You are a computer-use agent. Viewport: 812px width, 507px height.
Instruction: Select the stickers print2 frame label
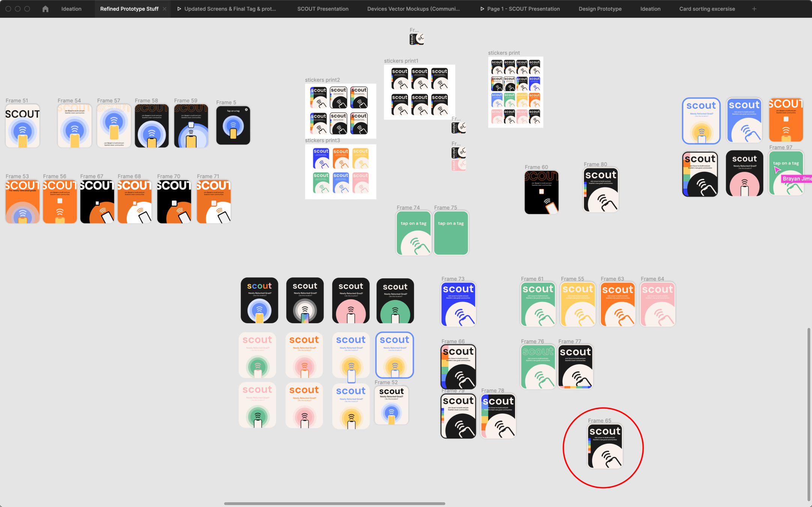[322, 80]
